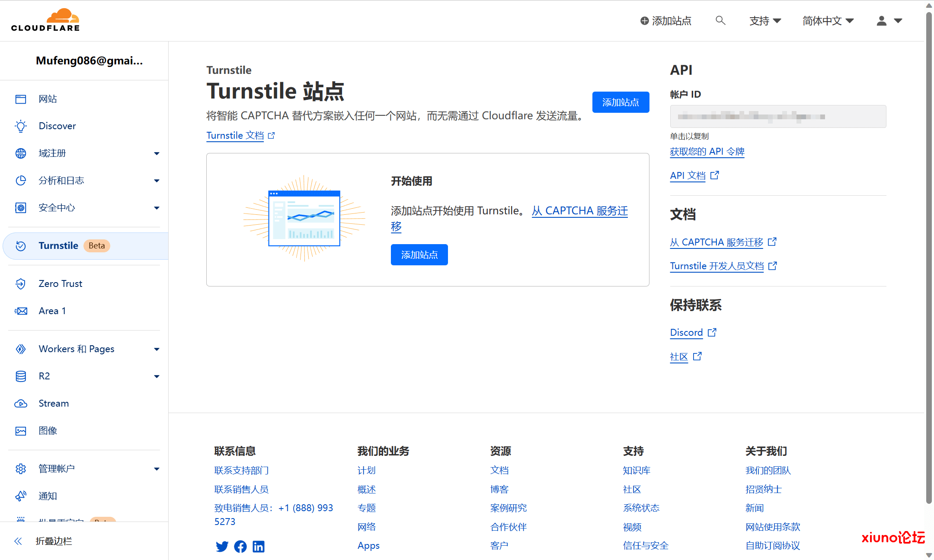The height and width of the screenshot is (560, 934).
Task: Open the 简体中文 language dropdown
Action: click(x=827, y=20)
